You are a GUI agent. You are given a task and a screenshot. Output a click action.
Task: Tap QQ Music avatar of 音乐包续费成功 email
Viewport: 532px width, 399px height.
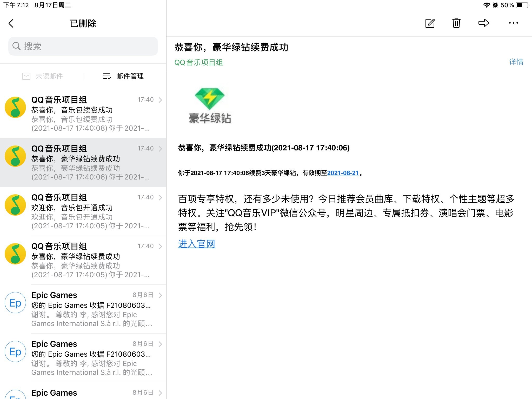(x=15, y=107)
